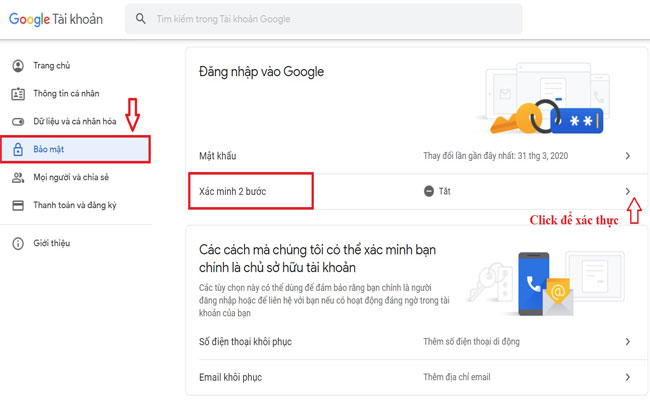650x400 pixels.
Task: Click the Trang chủ profile icon
Action: pyautogui.click(x=18, y=65)
